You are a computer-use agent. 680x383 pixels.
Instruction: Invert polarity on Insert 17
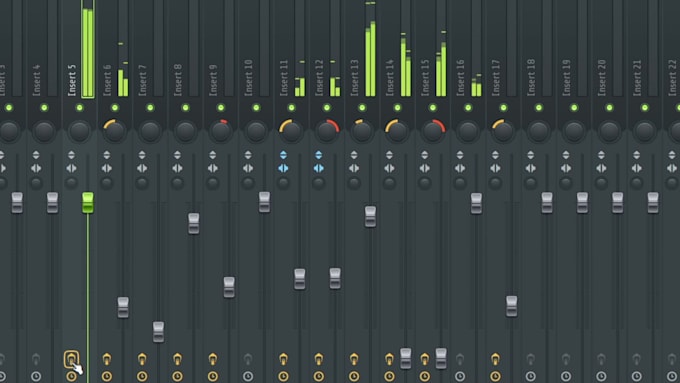coord(495,155)
